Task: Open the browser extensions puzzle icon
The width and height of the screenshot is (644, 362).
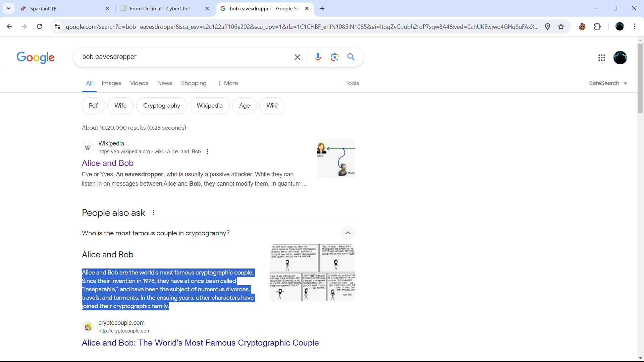Action: click(598, 26)
